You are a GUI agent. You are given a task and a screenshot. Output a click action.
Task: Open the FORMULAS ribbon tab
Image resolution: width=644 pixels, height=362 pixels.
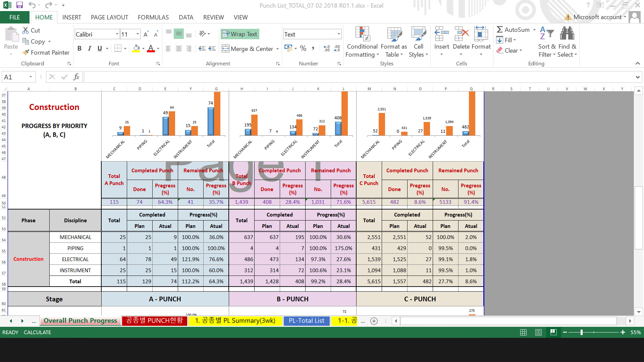pyautogui.click(x=153, y=17)
